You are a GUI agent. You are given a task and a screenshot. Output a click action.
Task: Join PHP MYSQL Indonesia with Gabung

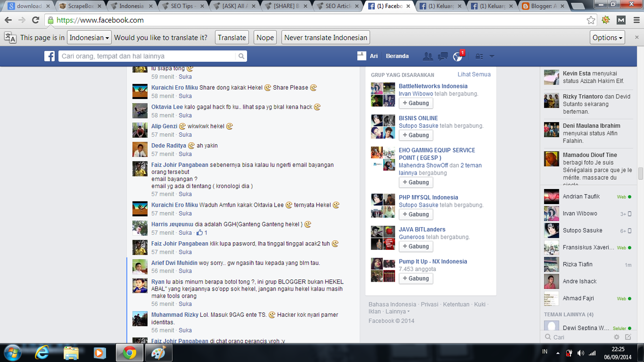click(416, 214)
